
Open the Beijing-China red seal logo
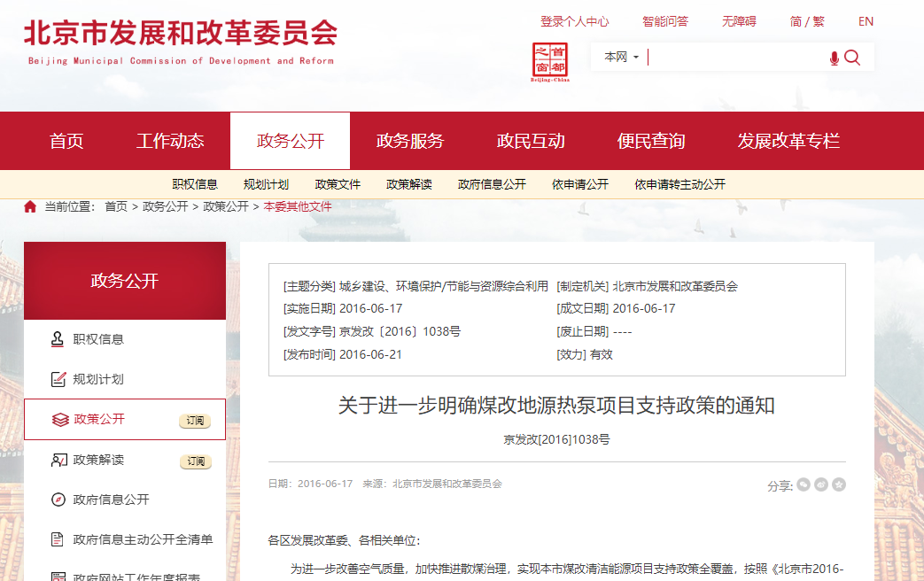pos(550,62)
